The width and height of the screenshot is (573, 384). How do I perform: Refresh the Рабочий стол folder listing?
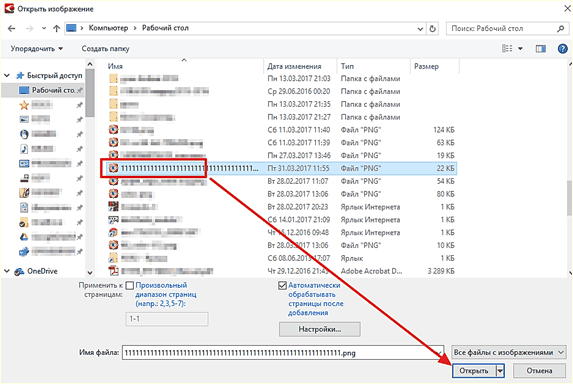coord(433,28)
